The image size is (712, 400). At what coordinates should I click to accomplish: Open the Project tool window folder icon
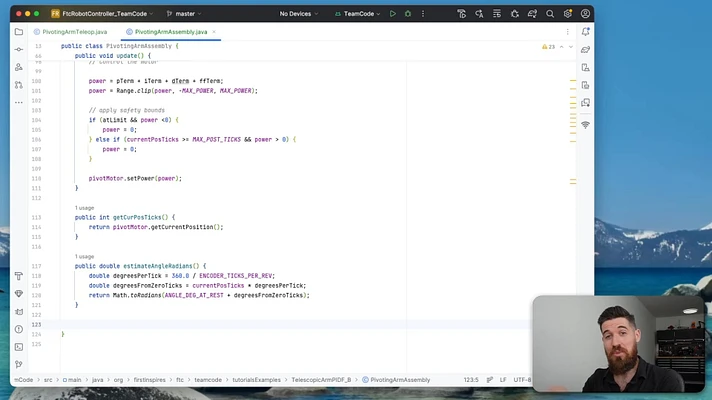(x=19, y=32)
